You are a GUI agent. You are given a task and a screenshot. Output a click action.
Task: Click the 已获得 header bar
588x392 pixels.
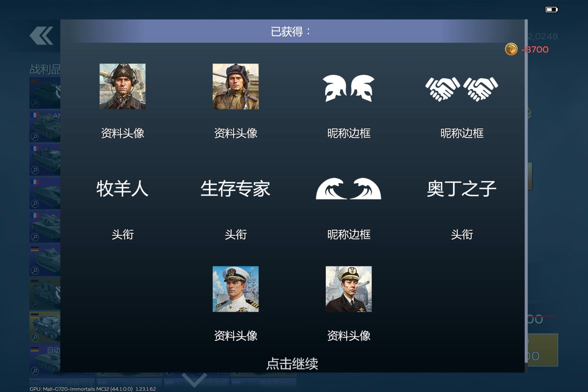pos(292,31)
